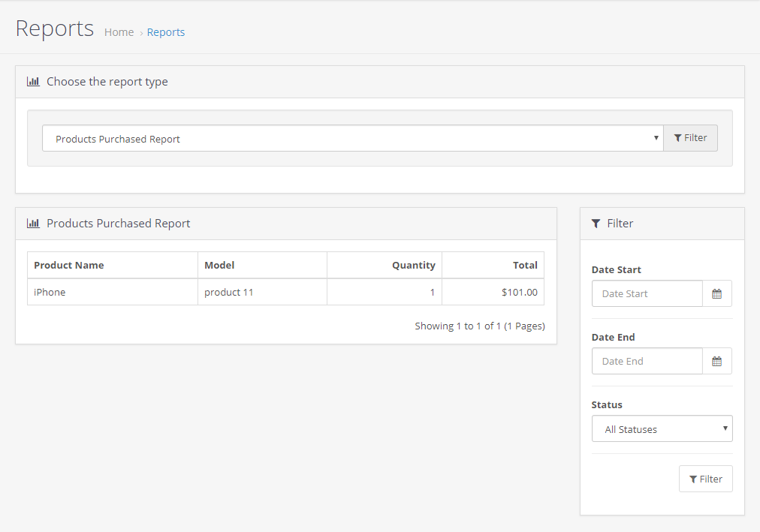Viewport: 760px width, 532px height.
Task: Click the $101.00 total cell
Action: (x=519, y=292)
